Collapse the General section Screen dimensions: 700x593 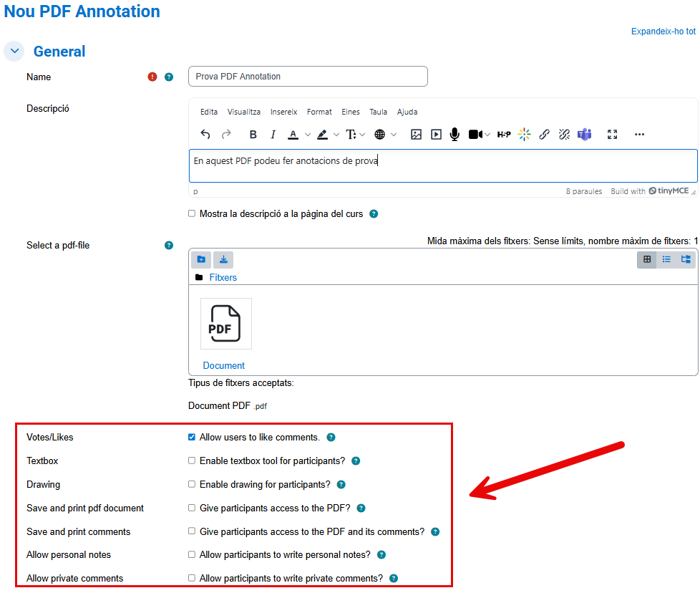click(x=15, y=51)
